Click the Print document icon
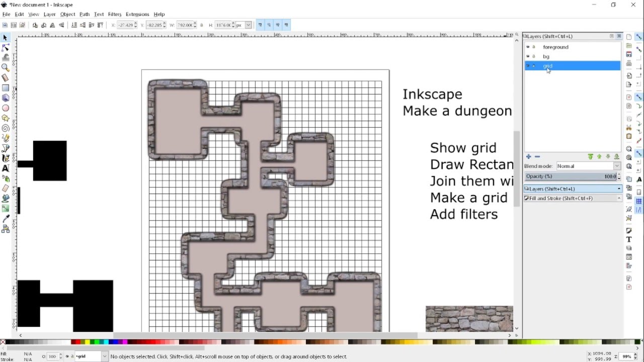Image resolution: width=644 pixels, height=362 pixels. (629, 64)
